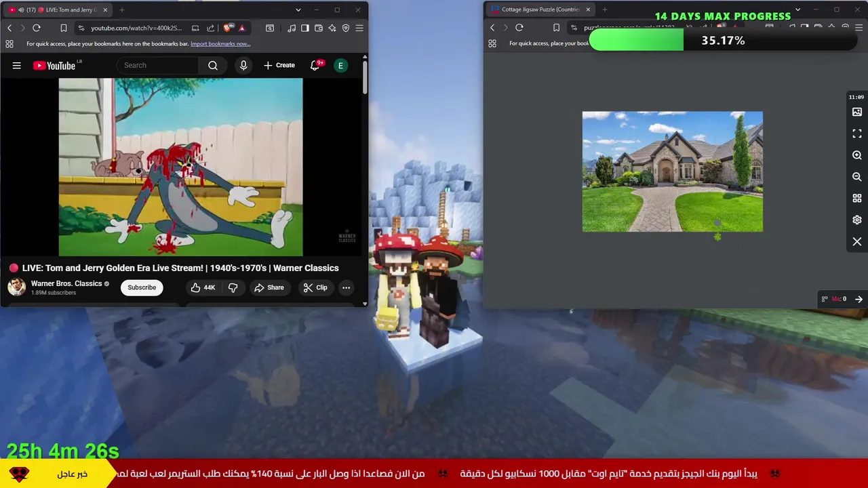The width and height of the screenshot is (868, 488).
Task: Open the tab search dropdown in puzzle window
Action: (797, 9)
